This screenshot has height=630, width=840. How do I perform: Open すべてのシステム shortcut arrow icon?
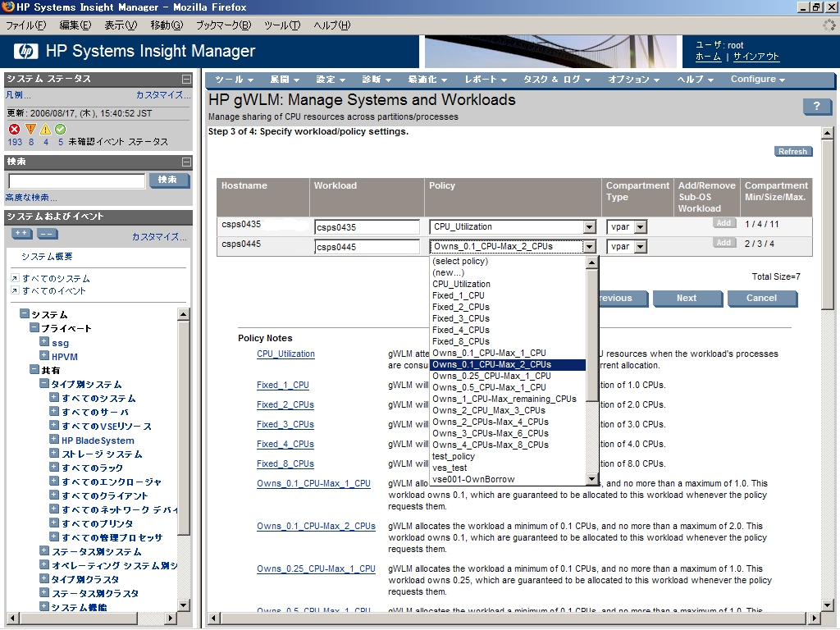click(15, 278)
